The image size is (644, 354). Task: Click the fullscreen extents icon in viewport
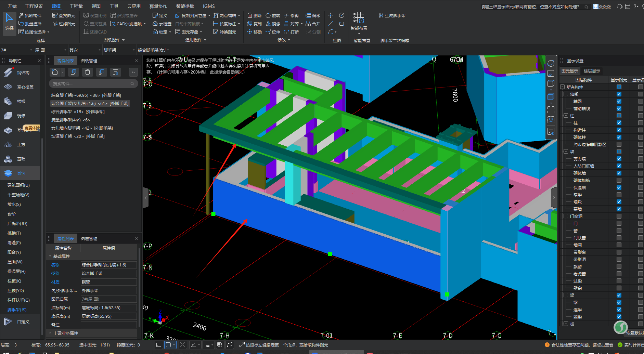[551, 109]
